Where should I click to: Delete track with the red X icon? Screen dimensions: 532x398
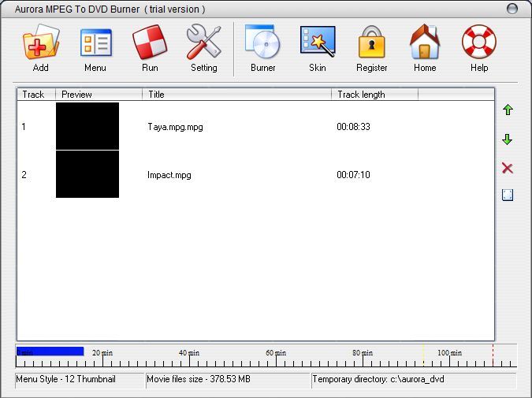click(x=508, y=168)
